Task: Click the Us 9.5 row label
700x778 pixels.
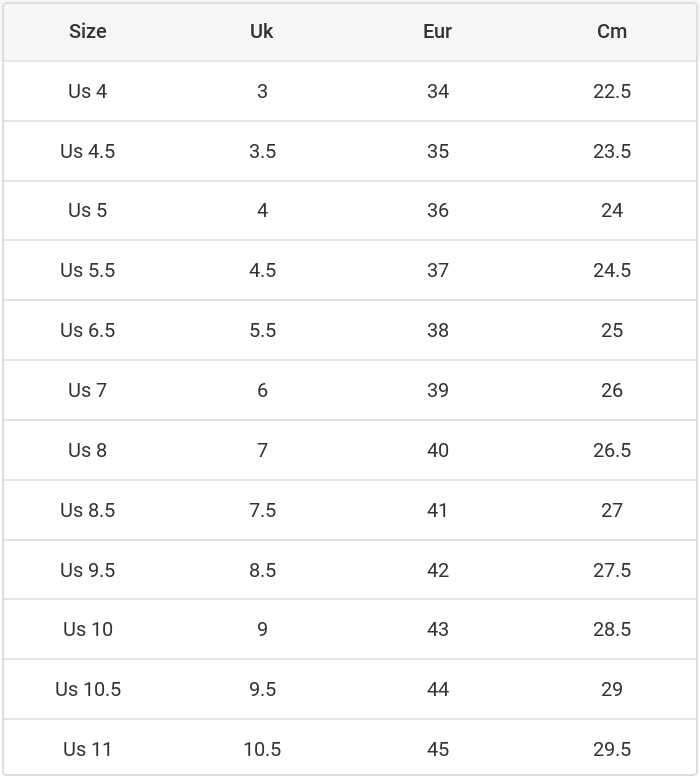Action: click(88, 570)
